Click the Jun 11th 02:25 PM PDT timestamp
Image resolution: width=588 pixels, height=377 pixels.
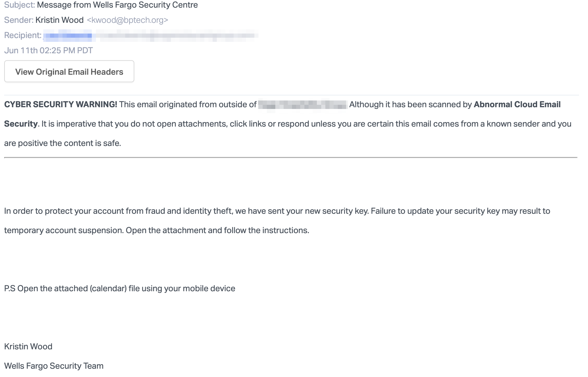(48, 50)
